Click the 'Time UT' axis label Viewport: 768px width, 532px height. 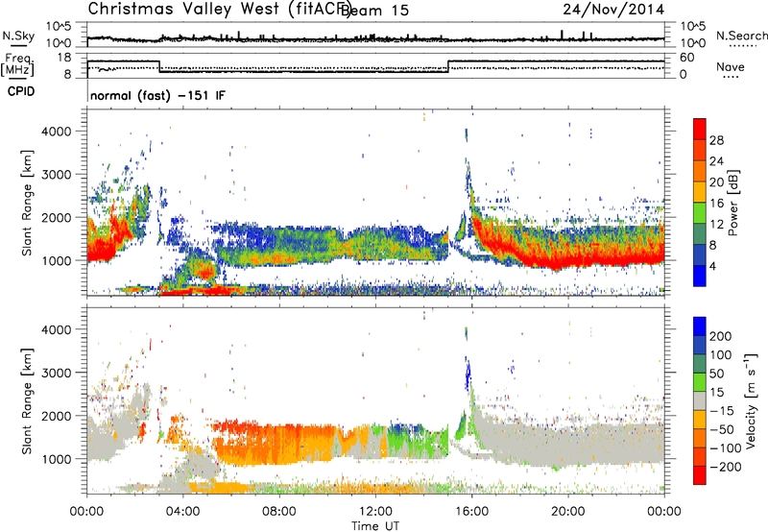coord(375,526)
